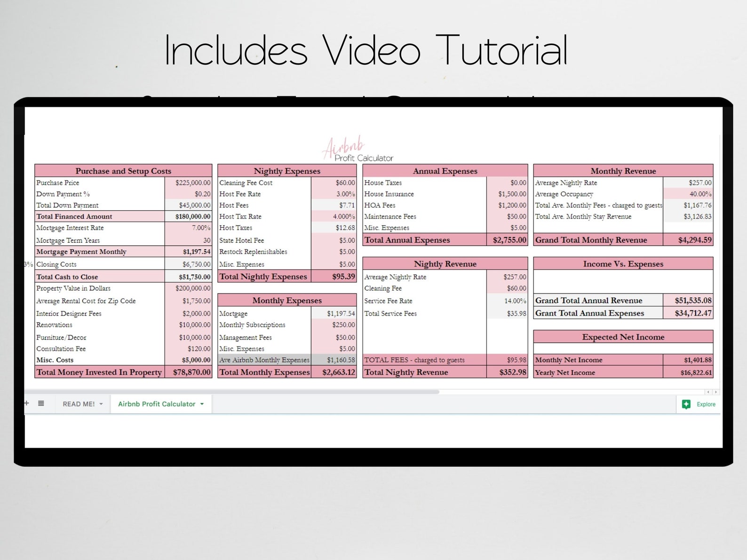Select the Consultation Fee value $120.00
The height and width of the screenshot is (560, 747).
(x=188, y=349)
